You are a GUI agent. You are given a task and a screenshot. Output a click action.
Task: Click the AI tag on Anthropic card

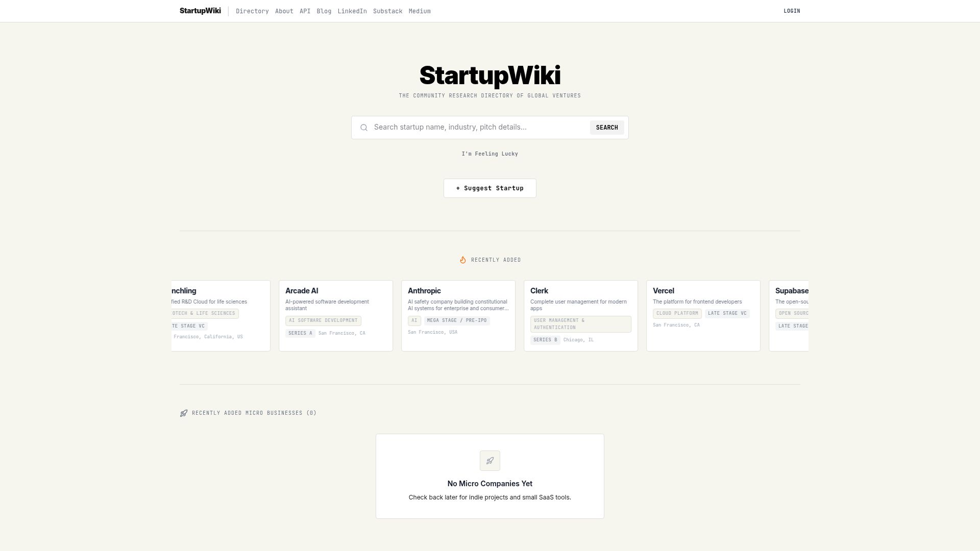pos(414,321)
